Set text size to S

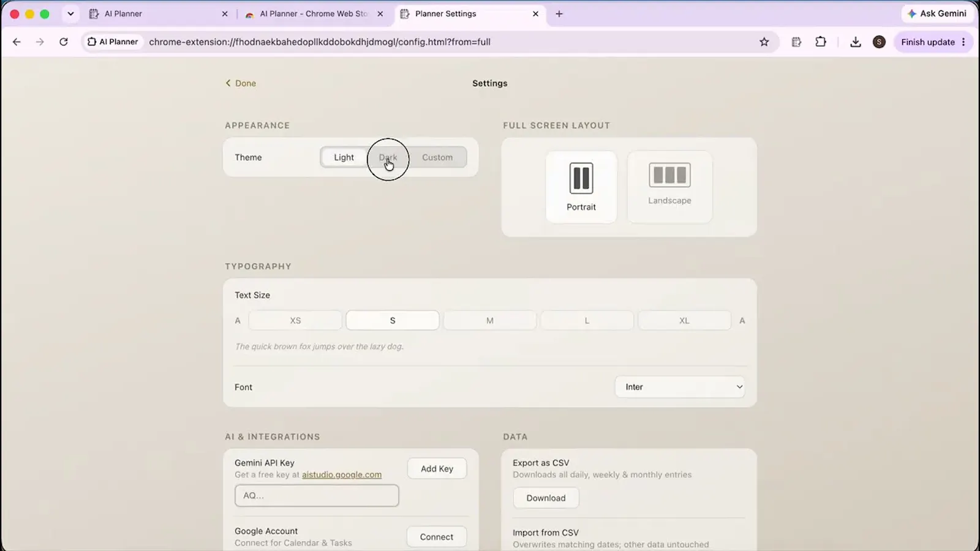[393, 320]
